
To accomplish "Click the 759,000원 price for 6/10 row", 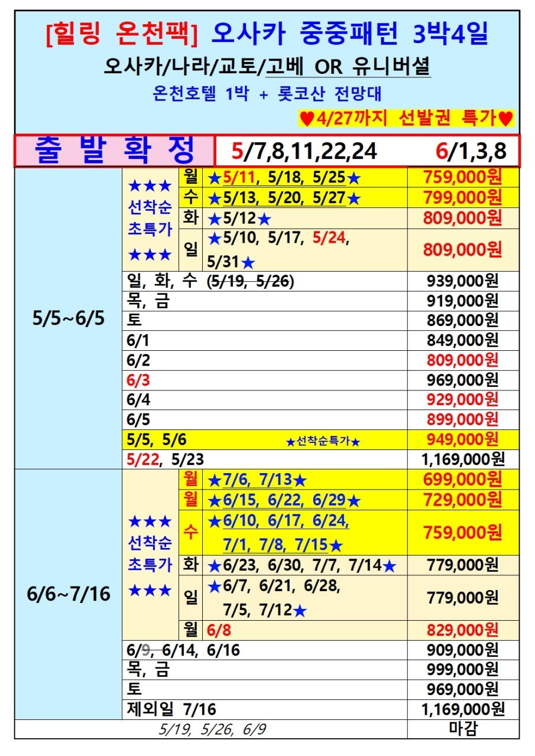I will point(463,533).
